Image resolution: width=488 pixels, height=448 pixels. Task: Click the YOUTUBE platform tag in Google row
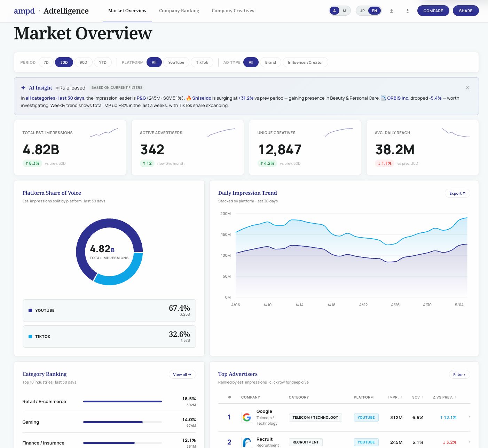pyautogui.click(x=366, y=417)
